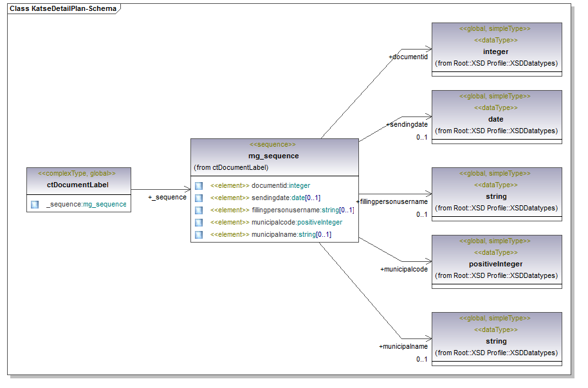
Task: Select the string box linked to municipalname
Action: coord(496,341)
